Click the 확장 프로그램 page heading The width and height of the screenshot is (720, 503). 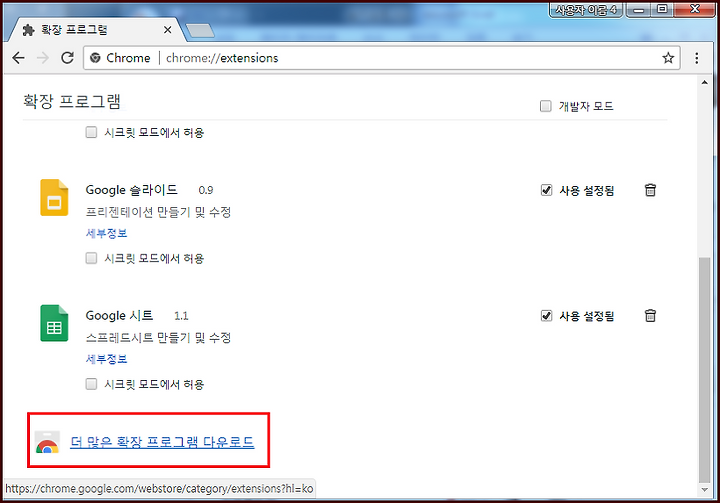pyautogui.click(x=72, y=101)
